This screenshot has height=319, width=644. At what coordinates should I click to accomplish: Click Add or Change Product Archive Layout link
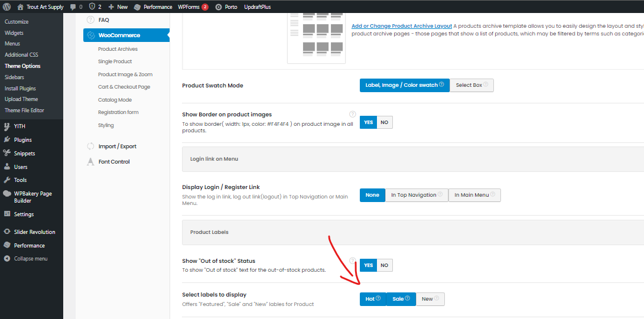[x=402, y=26]
